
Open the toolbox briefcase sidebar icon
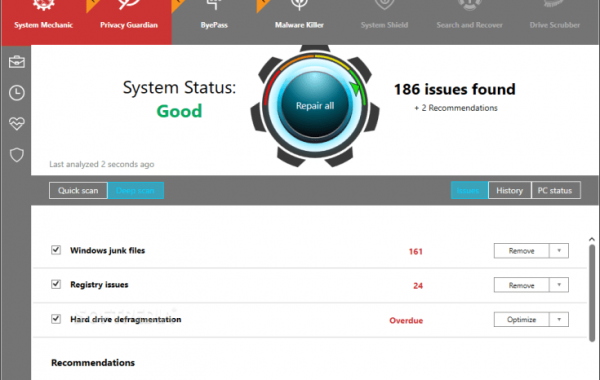(x=17, y=62)
